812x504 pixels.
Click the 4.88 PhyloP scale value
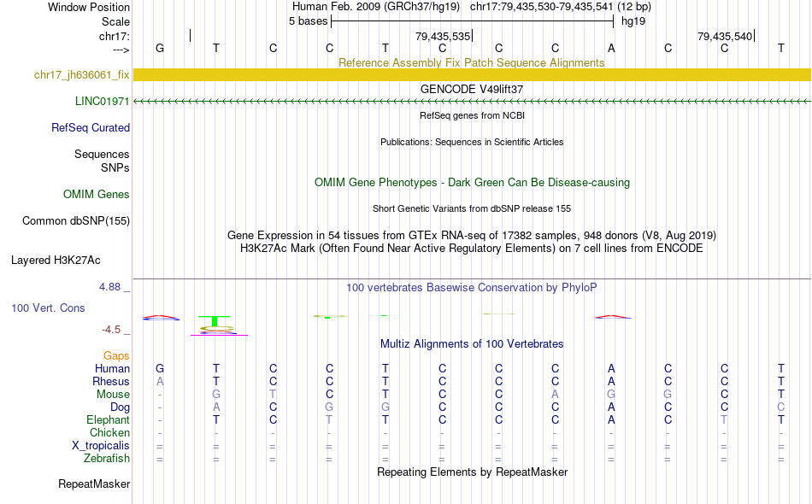pos(109,287)
